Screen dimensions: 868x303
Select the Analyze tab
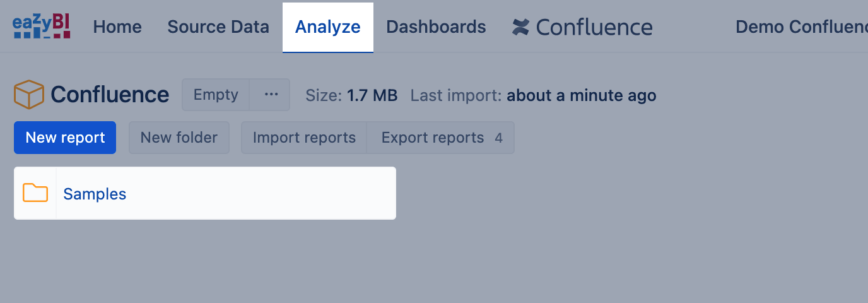coord(328,27)
